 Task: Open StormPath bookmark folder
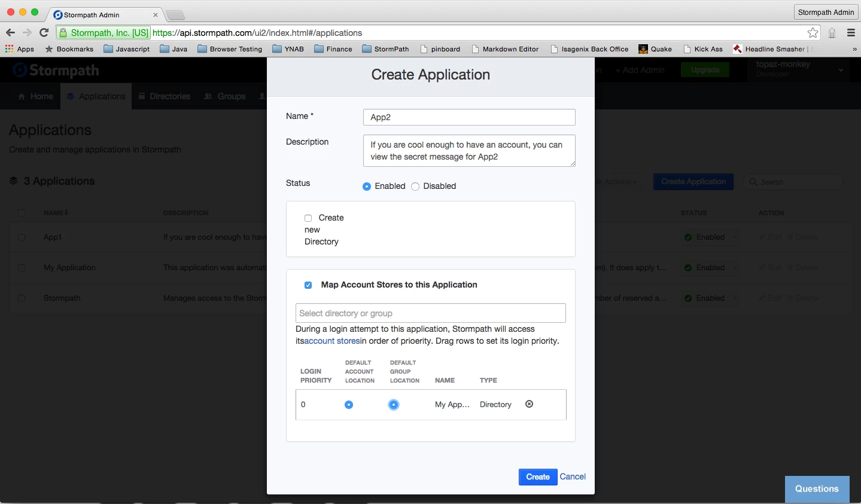(385, 49)
